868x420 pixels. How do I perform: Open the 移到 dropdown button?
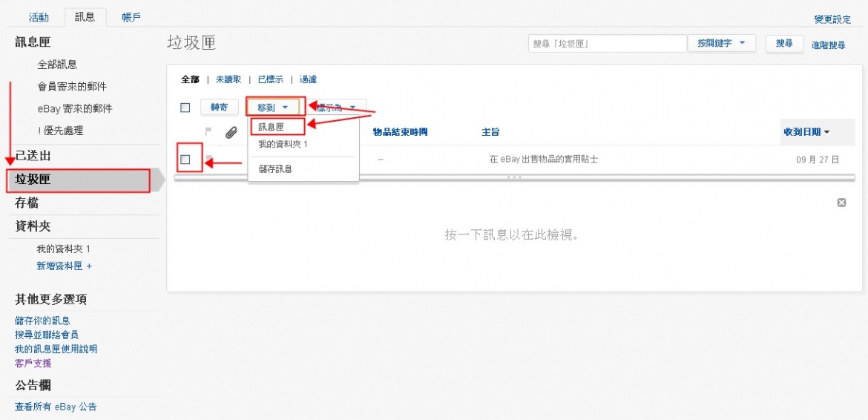tap(272, 108)
